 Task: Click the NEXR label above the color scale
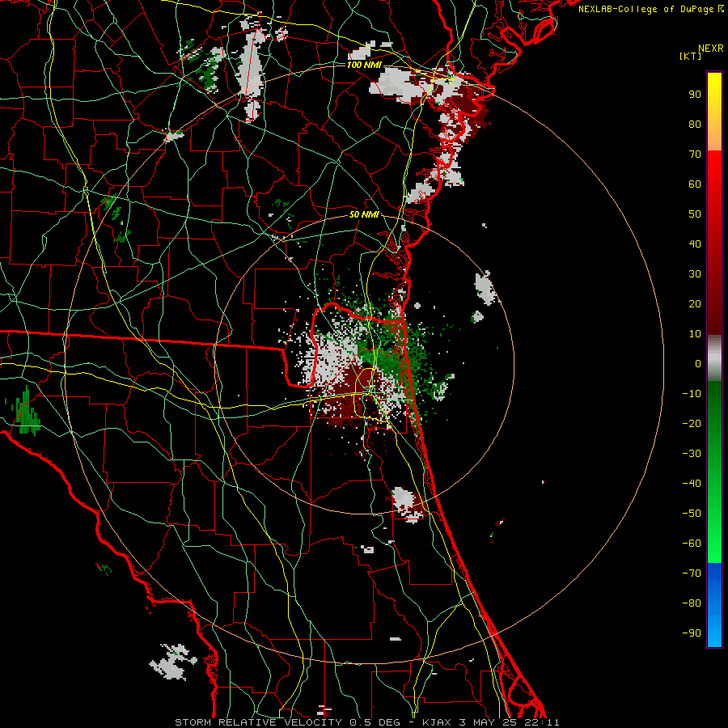[711, 49]
